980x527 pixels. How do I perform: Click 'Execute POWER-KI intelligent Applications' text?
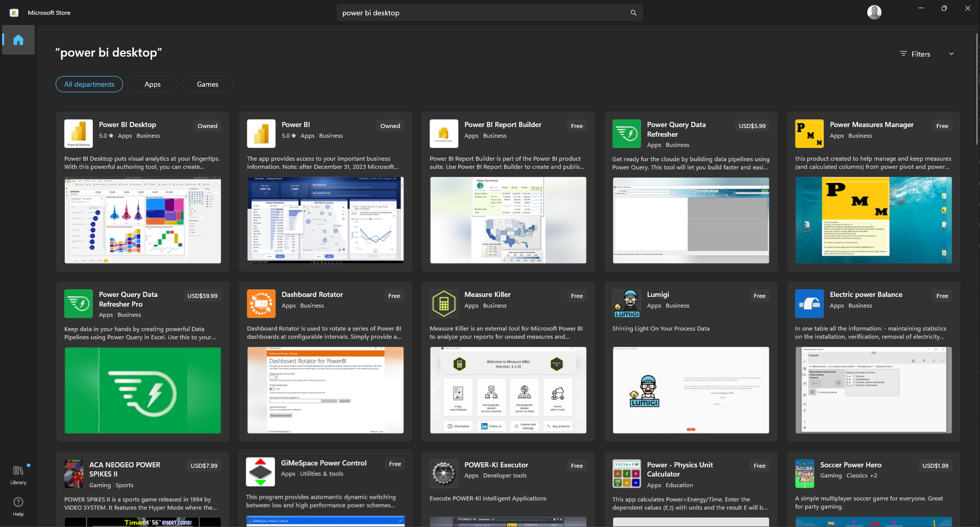point(488,498)
